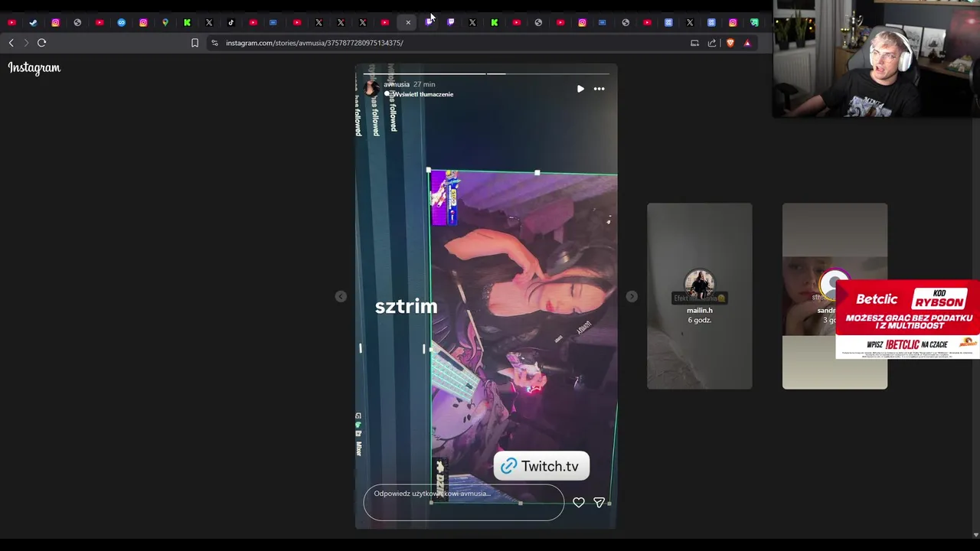The image size is (980, 551).
Task: Open sandra's story thumbnail
Action: tap(835, 296)
